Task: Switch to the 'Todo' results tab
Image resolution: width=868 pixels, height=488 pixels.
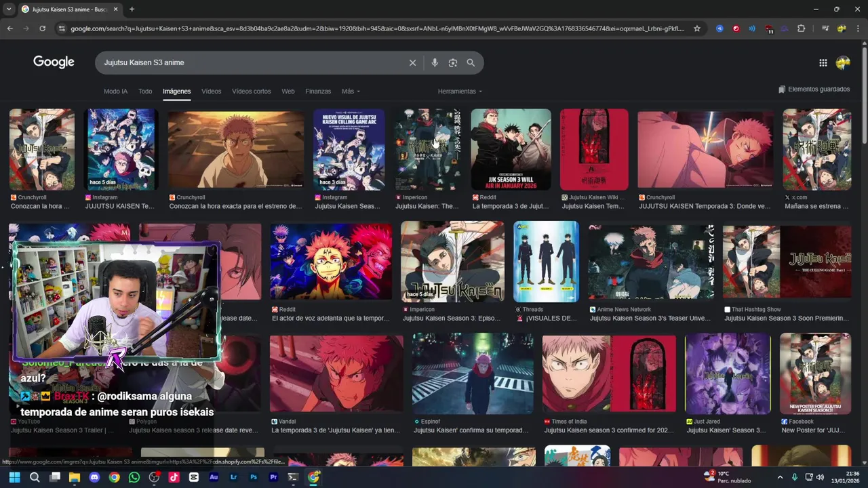Action: point(145,91)
